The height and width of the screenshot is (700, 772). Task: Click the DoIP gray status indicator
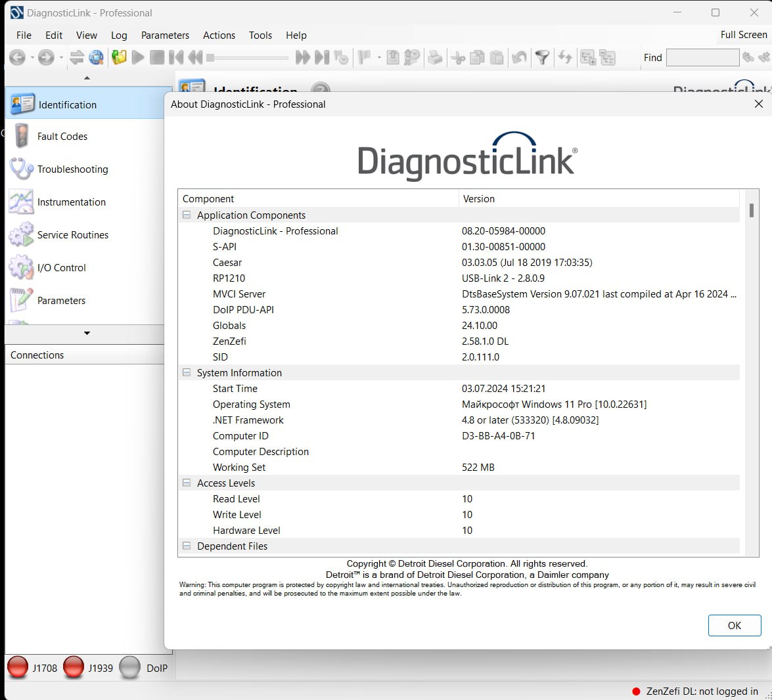(x=130, y=668)
